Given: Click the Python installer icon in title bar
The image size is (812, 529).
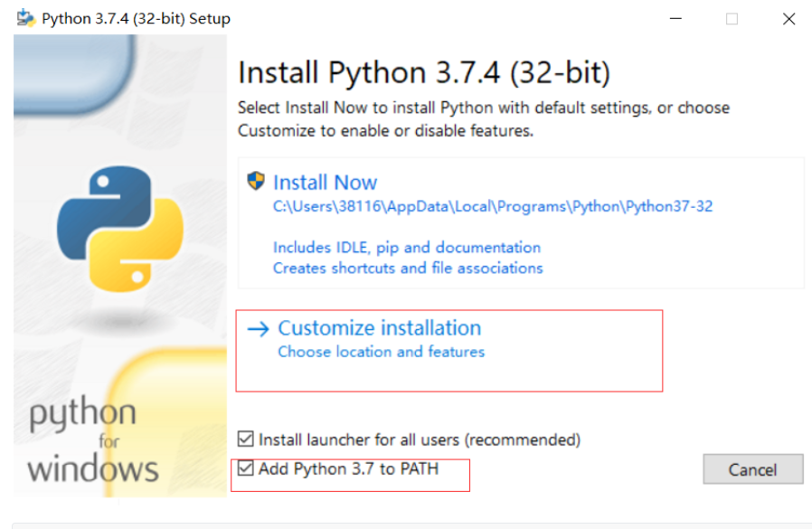Looking at the screenshot, I should [x=26, y=18].
